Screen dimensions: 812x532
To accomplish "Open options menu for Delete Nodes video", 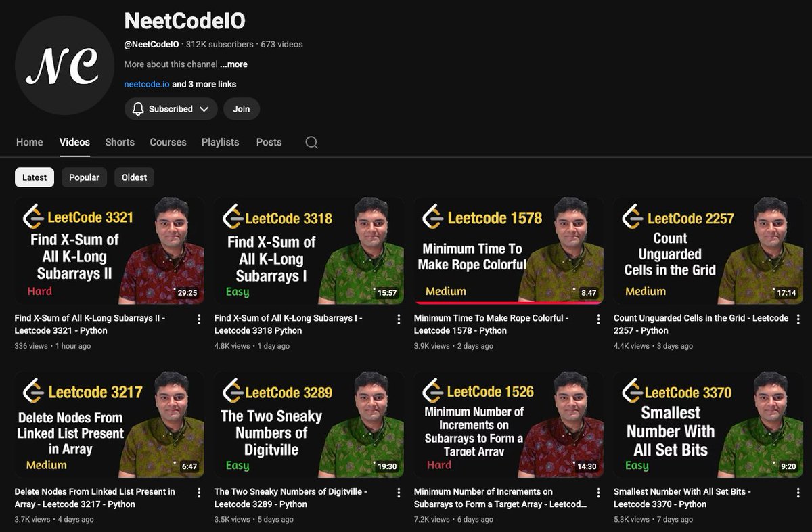I will point(199,492).
